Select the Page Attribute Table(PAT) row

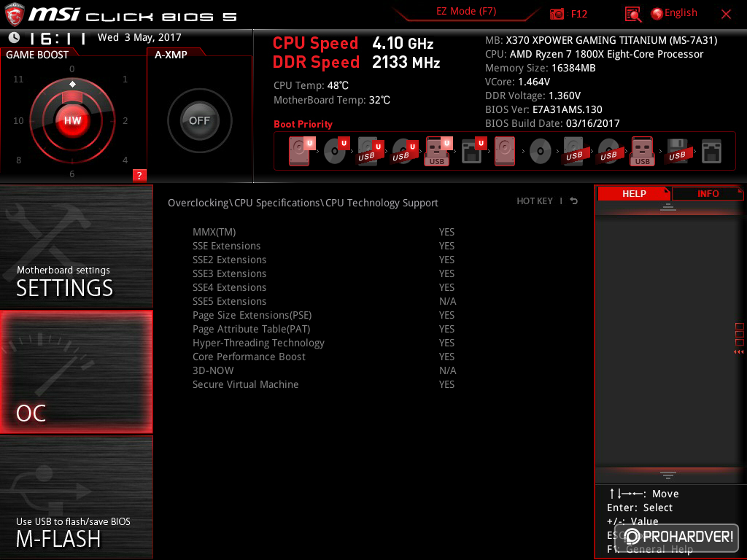324,329
